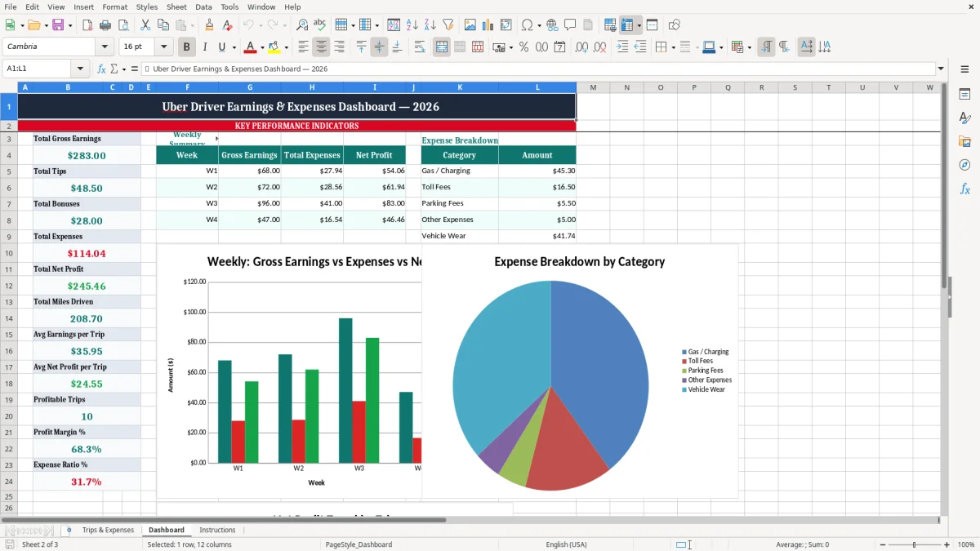Switch to Trips & Expenses sheet tab

(x=108, y=530)
